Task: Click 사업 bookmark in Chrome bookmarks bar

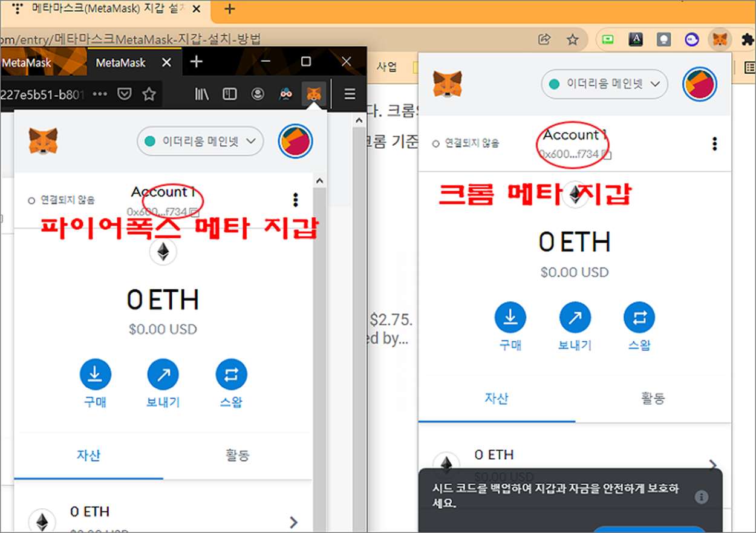Action: click(x=387, y=67)
